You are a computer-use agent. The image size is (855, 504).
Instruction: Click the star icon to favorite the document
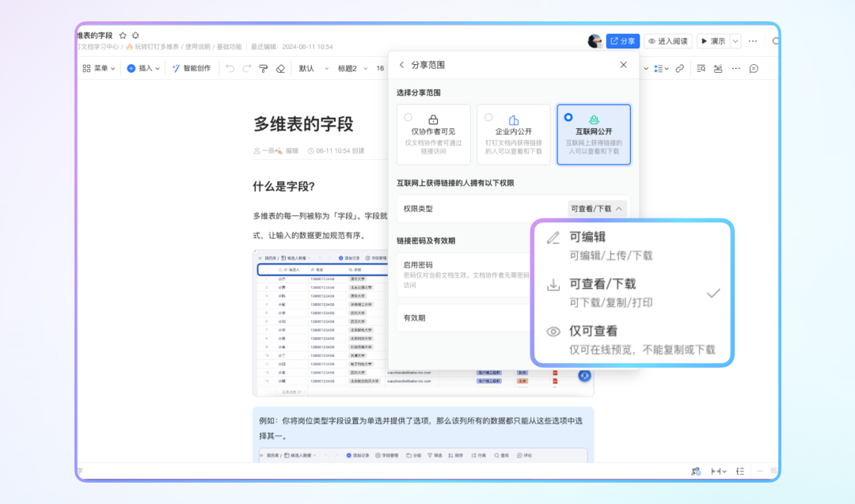pyautogui.click(x=123, y=36)
